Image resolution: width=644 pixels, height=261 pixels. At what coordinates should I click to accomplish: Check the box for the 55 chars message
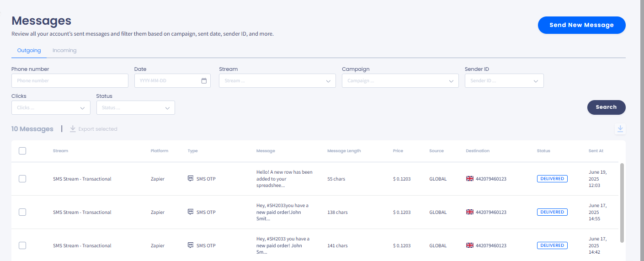click(22, 179)
